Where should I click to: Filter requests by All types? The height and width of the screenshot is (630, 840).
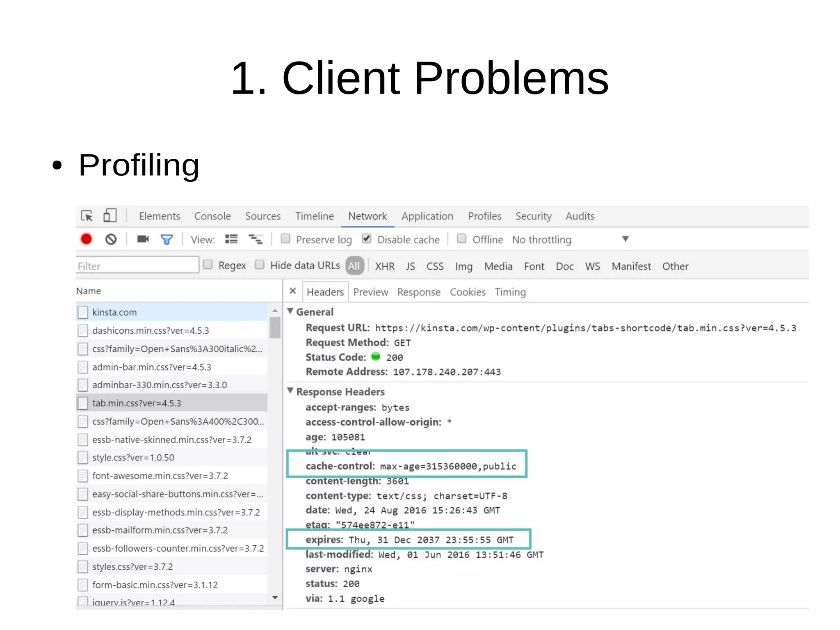[354, 266]
